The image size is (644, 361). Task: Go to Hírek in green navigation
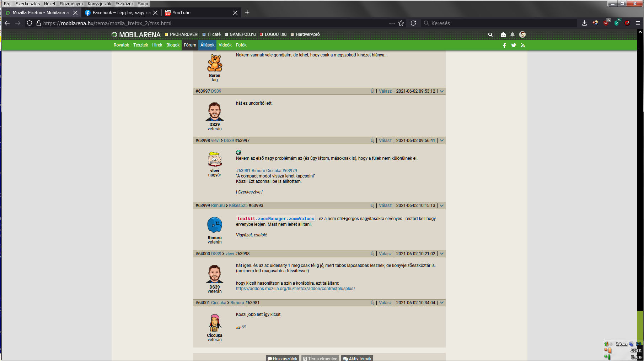tap(157, 45)
